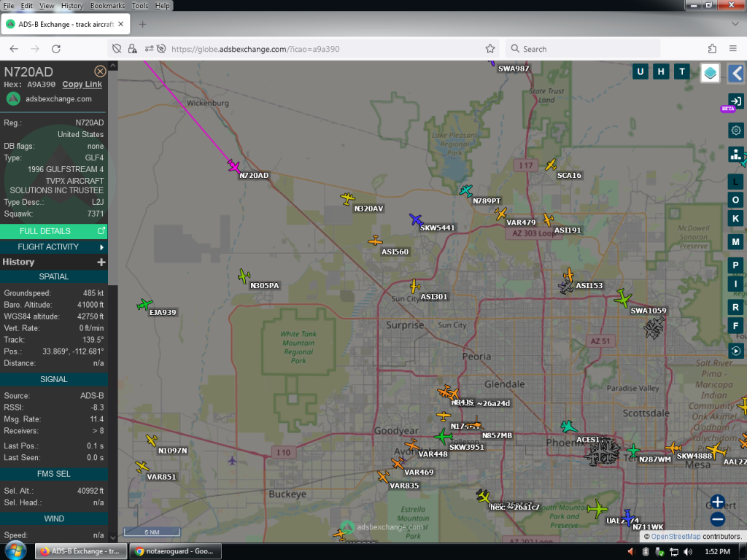
Task: Toggle the M map option
Action: click(735, 242)
